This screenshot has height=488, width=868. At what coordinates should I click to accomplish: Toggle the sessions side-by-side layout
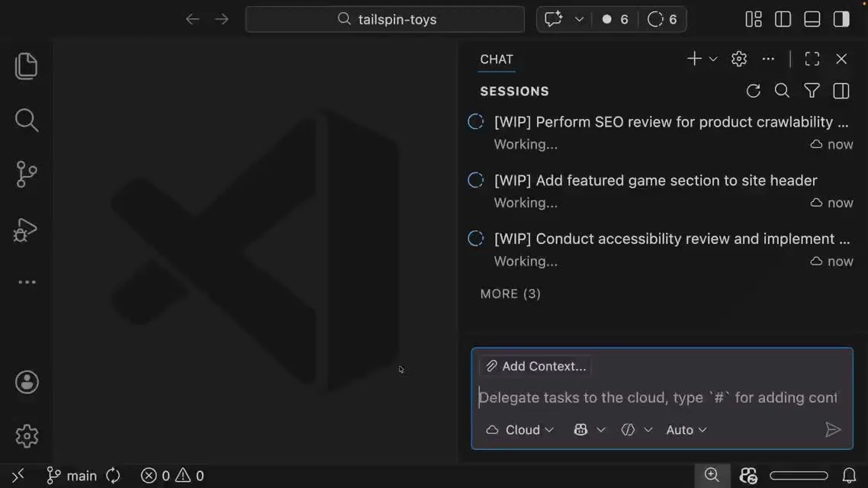[841, 91]
